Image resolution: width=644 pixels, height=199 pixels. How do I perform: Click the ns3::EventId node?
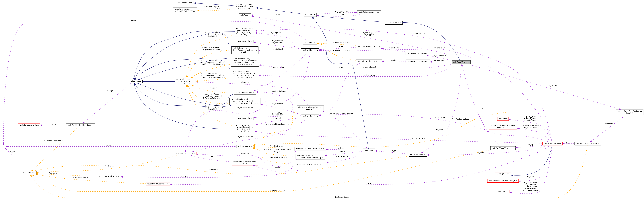point(503,192)
